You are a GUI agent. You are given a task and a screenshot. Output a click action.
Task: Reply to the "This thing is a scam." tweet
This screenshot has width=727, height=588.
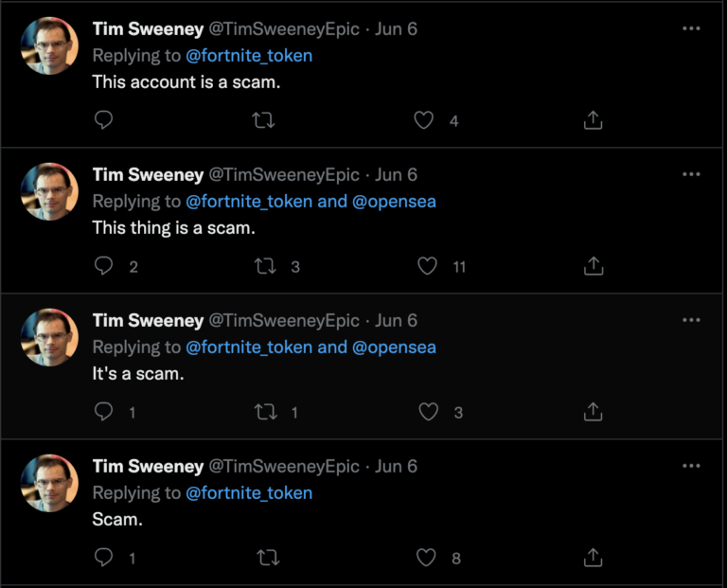click(x=105, y=266)
